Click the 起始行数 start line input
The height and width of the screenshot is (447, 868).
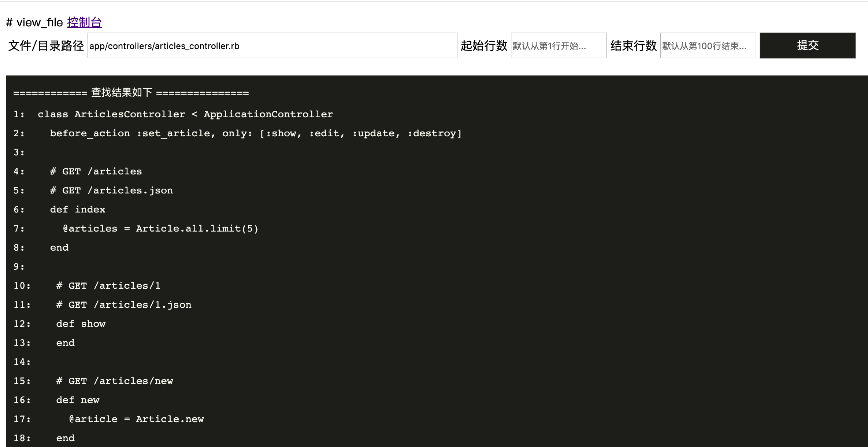[x=558, y=46]
